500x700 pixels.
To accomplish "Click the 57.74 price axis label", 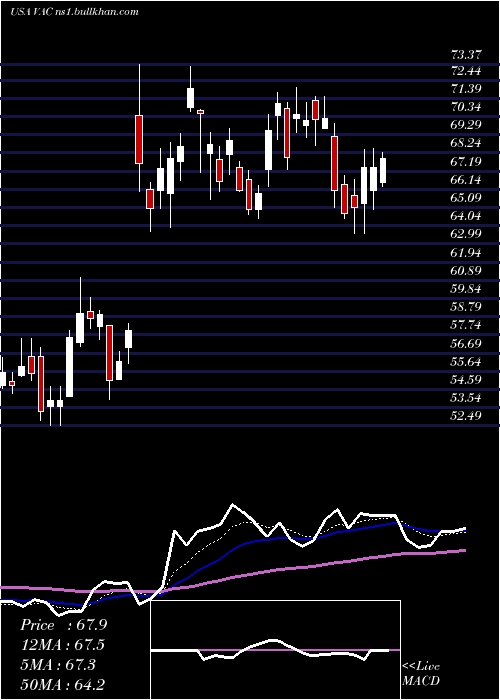I will pyautogui.click(x=466, y=326).
